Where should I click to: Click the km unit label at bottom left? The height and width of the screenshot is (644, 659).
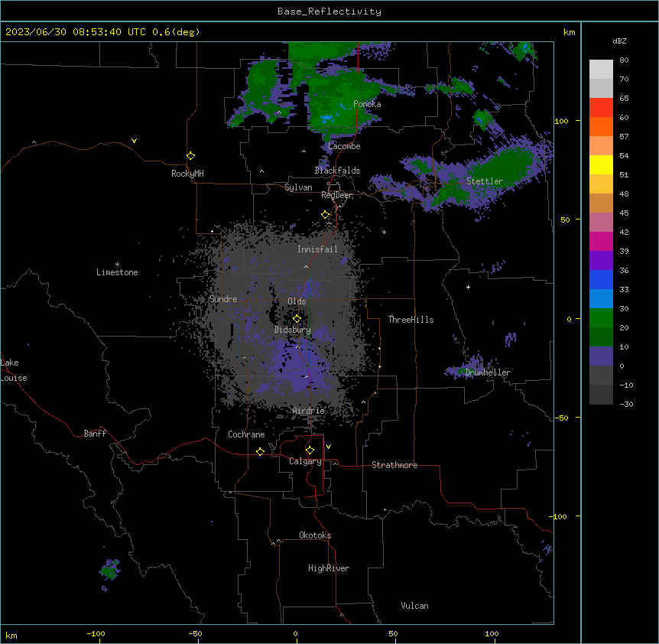(x=11, y=635)
